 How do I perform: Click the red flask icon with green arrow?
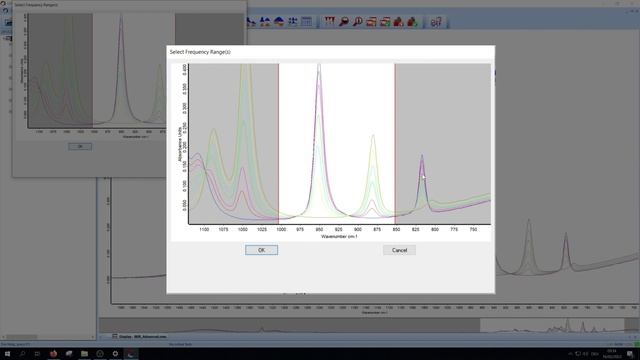click(412, 22)
